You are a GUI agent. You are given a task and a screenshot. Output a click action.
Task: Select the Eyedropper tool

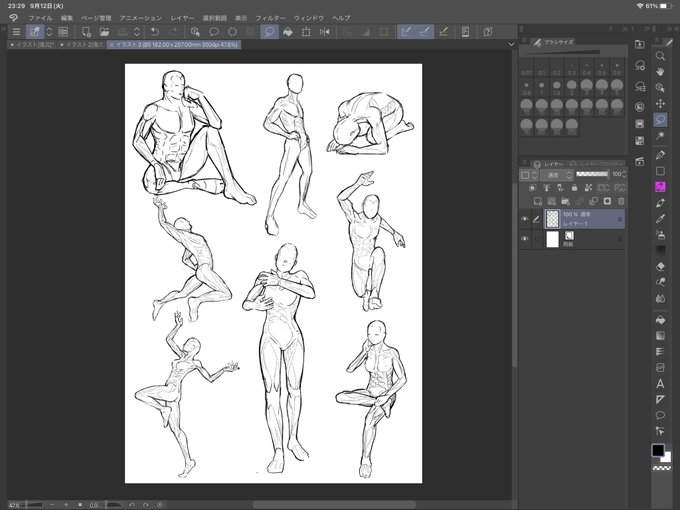pyautogui.click(x=660, y=219)
